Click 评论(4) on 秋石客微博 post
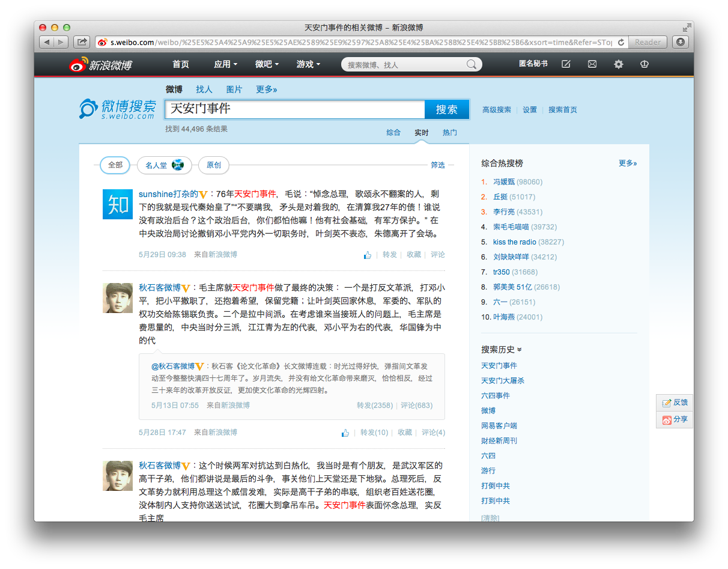This screenshot has height=569, width=728. (x=434, y=433)
